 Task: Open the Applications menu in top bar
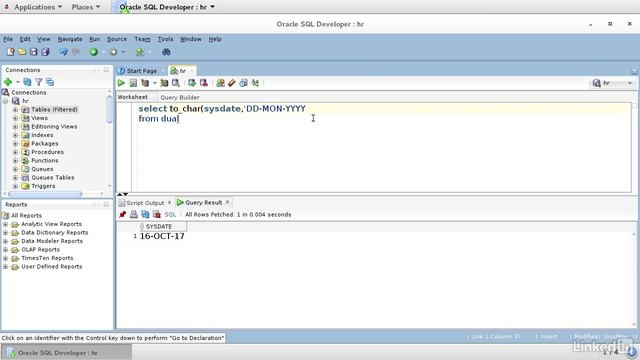38,7
